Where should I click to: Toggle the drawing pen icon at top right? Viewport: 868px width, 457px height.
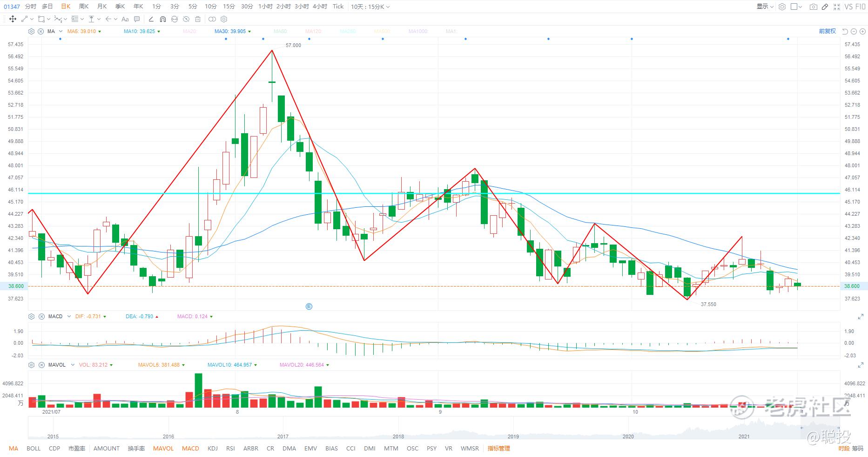click(825, 7)
